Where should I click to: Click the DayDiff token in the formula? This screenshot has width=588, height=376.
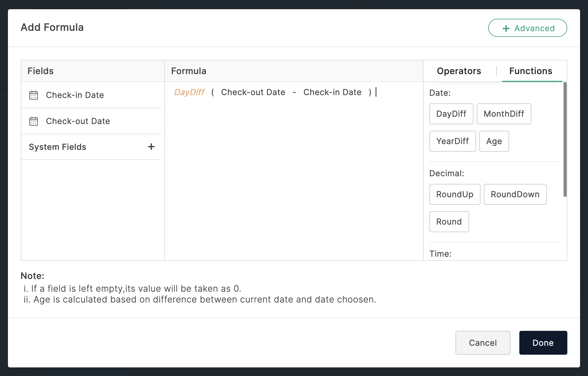[x=189, y=92]
